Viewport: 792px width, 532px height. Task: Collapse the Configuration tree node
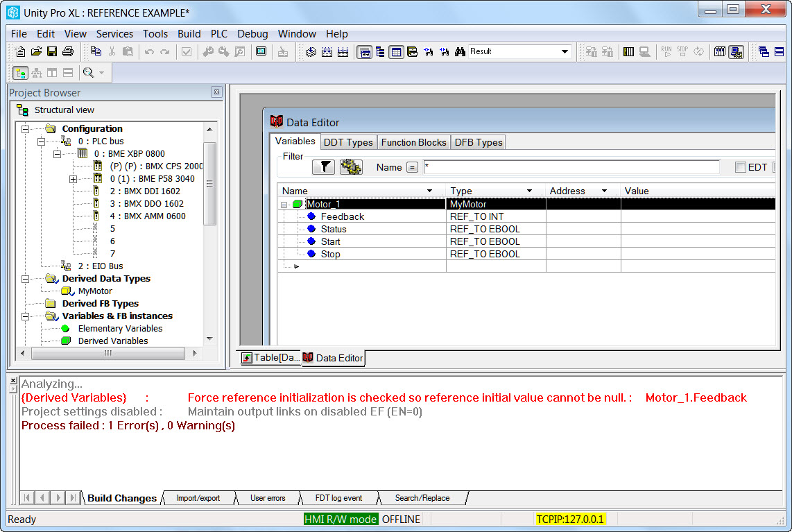click(x=25, y=129)
